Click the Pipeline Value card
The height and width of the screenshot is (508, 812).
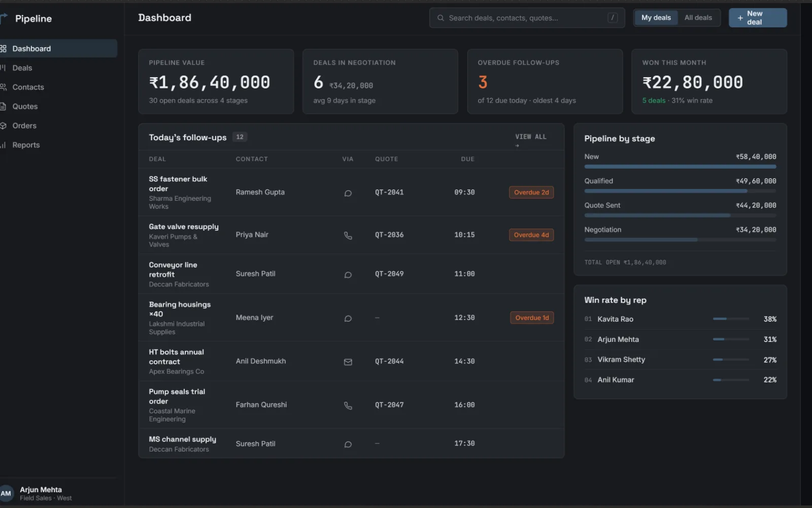coord(216,82)
